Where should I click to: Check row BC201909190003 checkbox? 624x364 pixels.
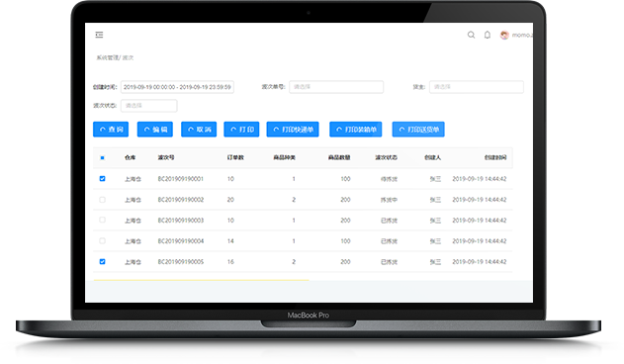click(x=102, y=221)
